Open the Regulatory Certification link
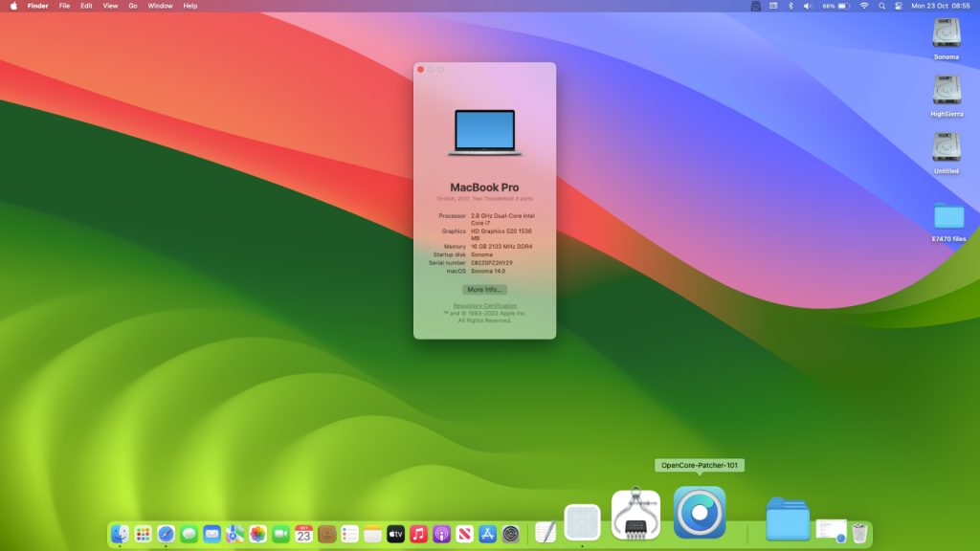The width and height of the screenshot is (980, 551). coord(484,305)
